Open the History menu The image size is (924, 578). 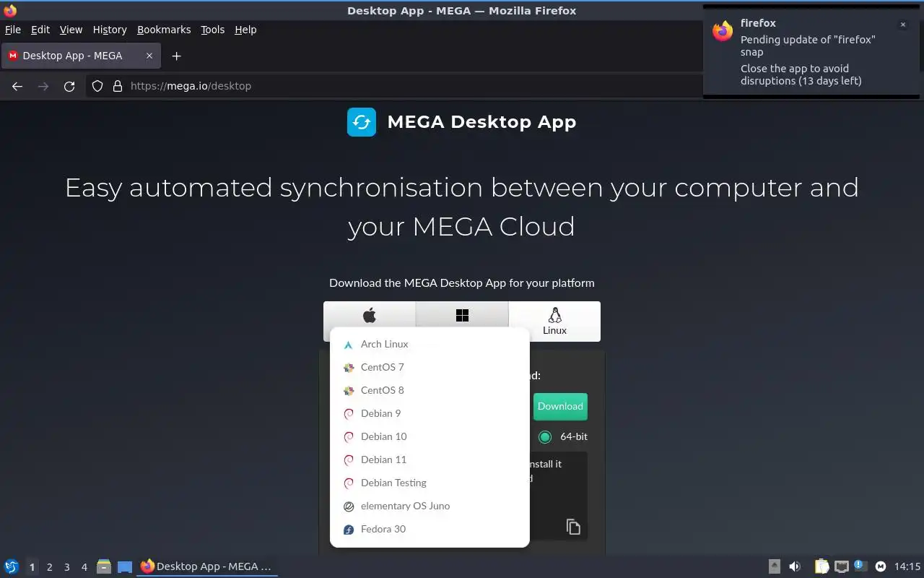point(110,30)
